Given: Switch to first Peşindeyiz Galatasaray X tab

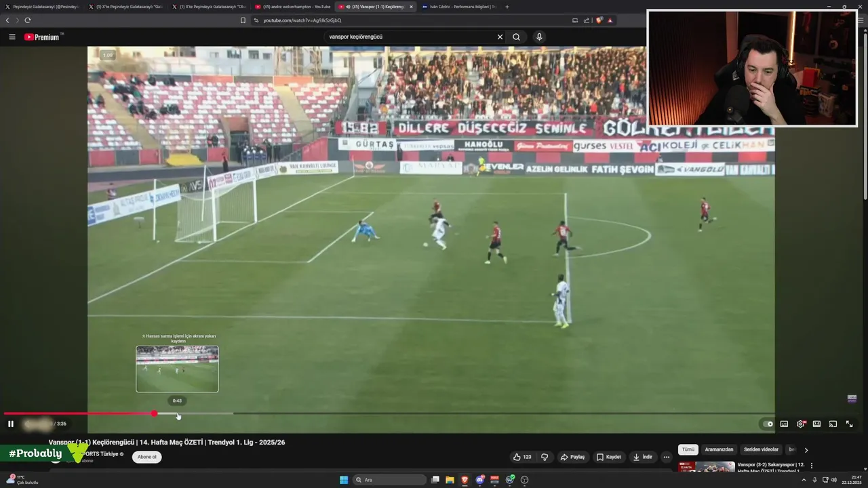Looking at the screenshot, I should (42, 7).
